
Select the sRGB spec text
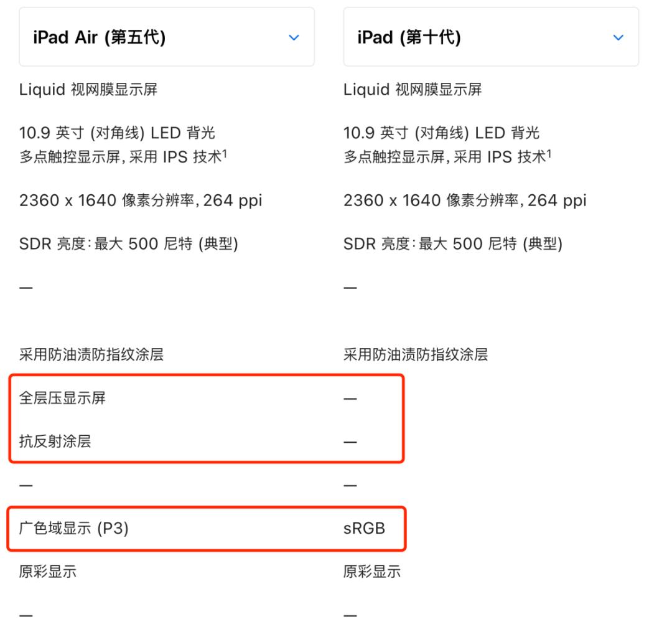click(x=364, y=529)
